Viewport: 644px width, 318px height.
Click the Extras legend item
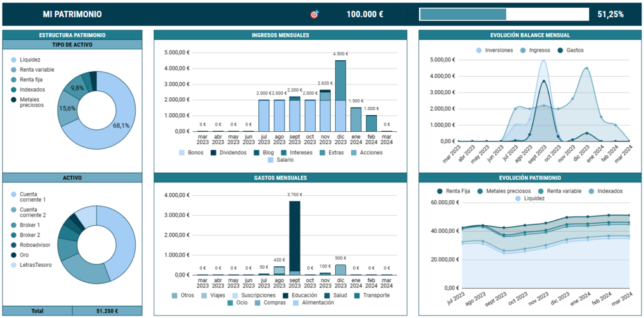(x=331, y=153)
